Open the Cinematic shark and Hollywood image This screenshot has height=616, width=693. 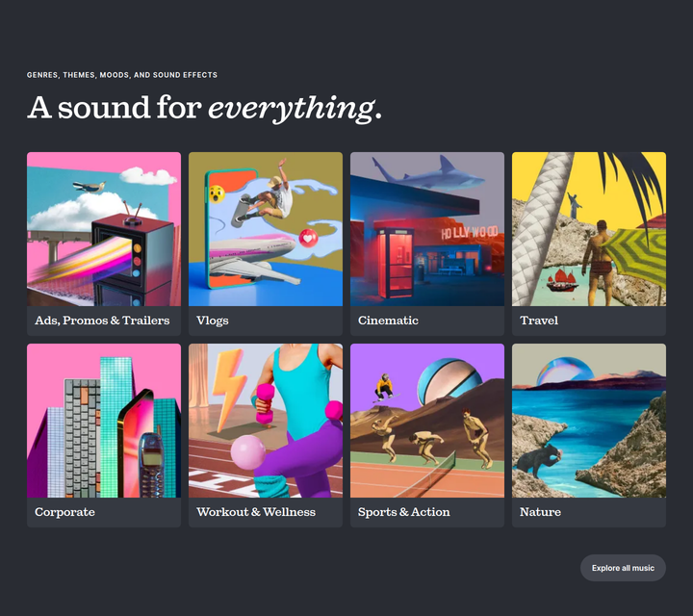point(427,229)
